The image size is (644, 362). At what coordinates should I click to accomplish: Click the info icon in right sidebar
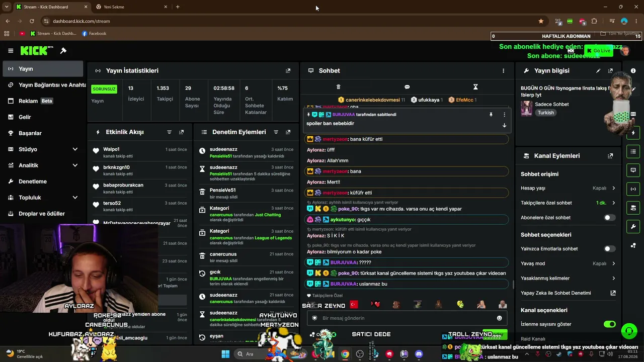(x=633, y=71)
